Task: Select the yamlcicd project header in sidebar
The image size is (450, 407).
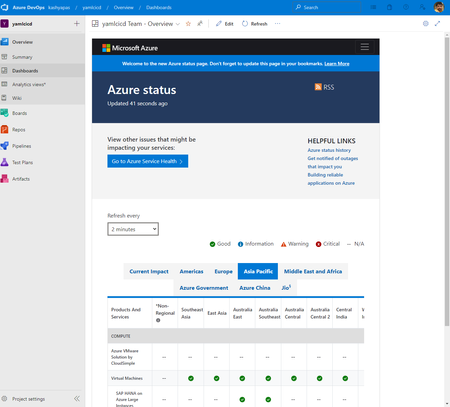Action: click(22, 24)
